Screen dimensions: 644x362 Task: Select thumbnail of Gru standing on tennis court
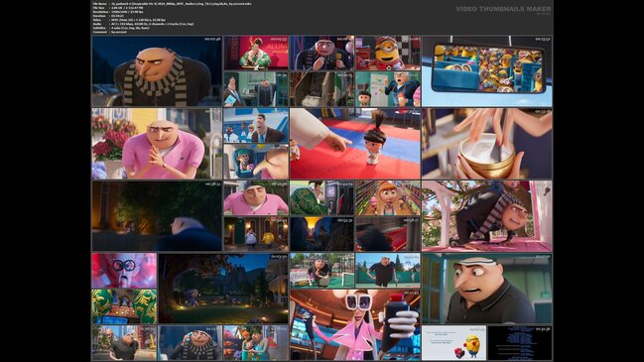click(x=388, y=271)
